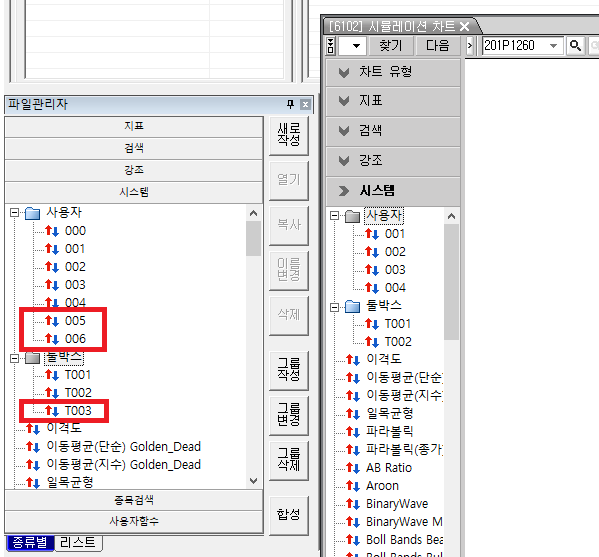The height and width of the screenshot is (557, 599).
Task: Click the 그룹작성 button
Action: [x=289, y=370]
